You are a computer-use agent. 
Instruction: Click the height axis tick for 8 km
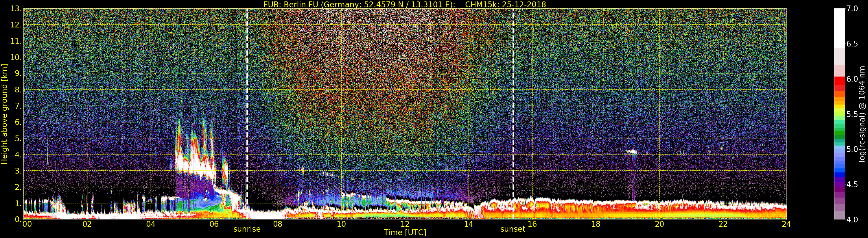18,90
